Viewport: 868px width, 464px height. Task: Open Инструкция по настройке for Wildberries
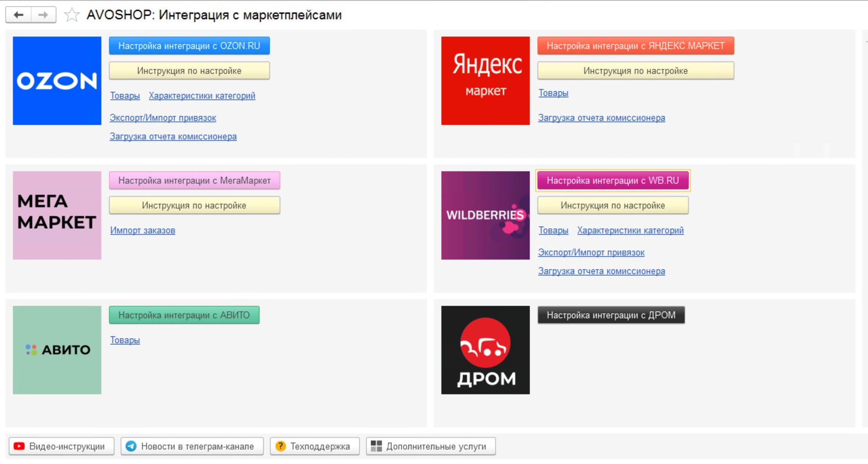coord(613,205)
